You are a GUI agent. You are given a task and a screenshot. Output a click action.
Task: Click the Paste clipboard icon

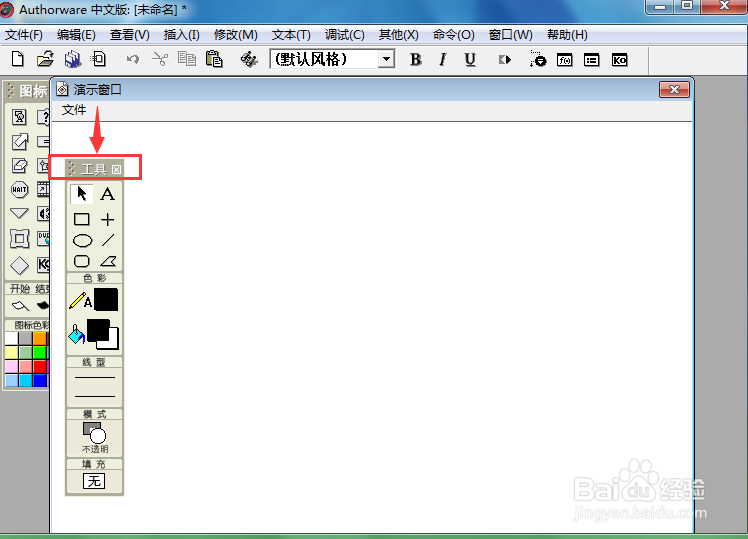(214, 59)
